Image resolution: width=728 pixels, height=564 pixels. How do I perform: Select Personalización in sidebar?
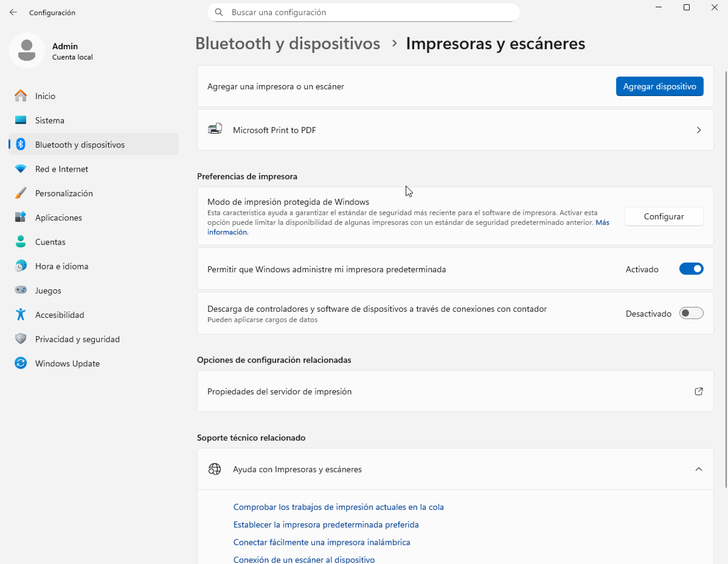tap(94, 193)
